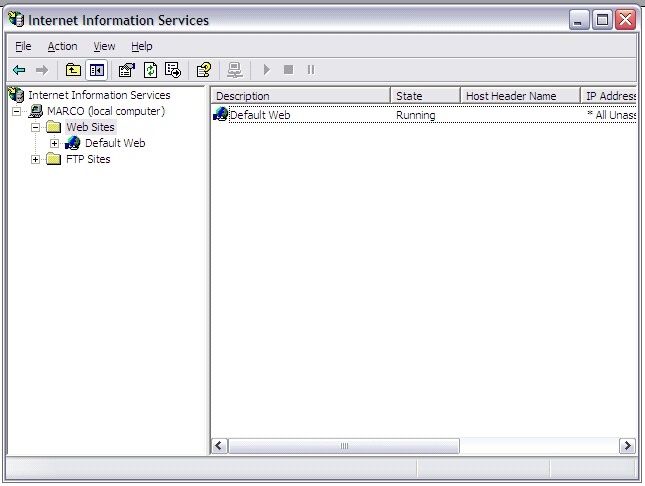Click the Help toolbar icon
The image size is (645, 486).
point(204,70)
